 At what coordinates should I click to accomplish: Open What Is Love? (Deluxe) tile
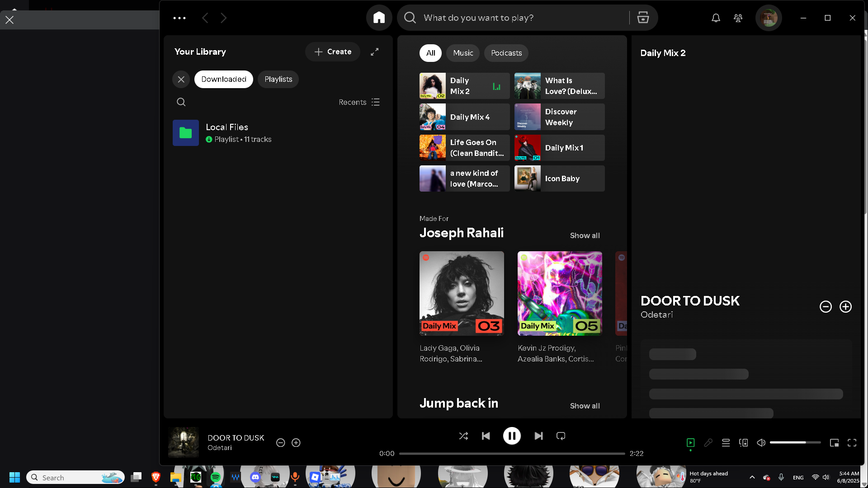coord(559,86)
